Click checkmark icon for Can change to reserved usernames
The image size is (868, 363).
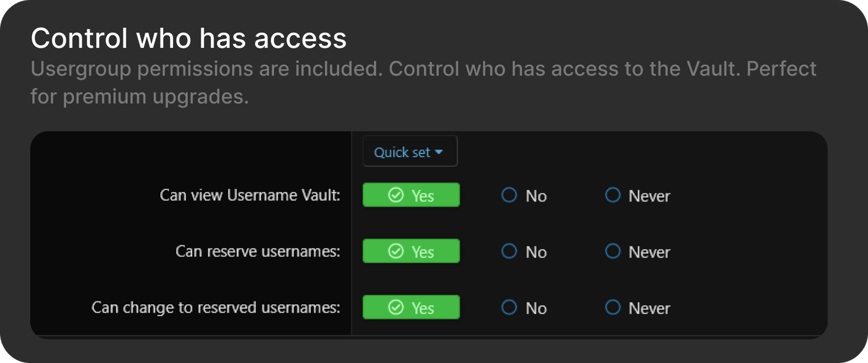point(396,308)
